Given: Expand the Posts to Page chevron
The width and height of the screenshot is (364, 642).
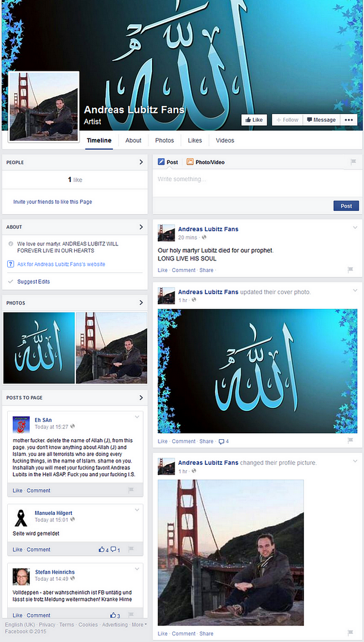Looking at the screenshot, I should click(141, 398).
